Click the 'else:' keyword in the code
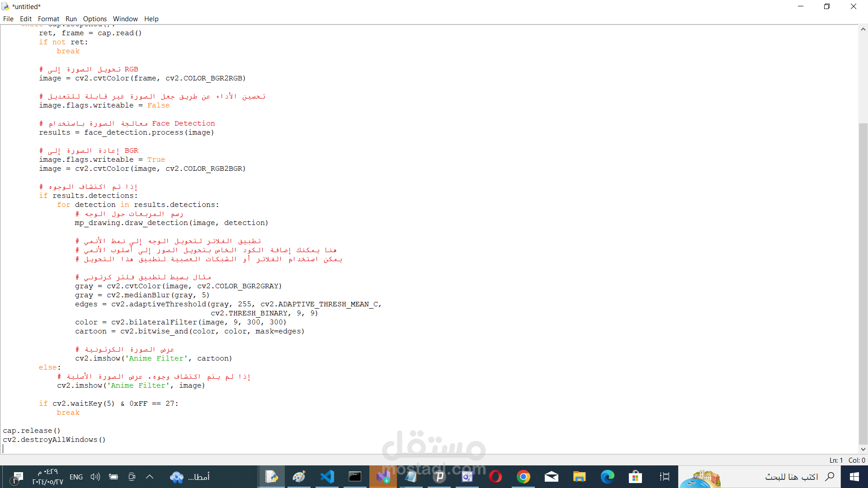Image resolution: width=868 pixels, height=488 pixels. click(50, 367)
